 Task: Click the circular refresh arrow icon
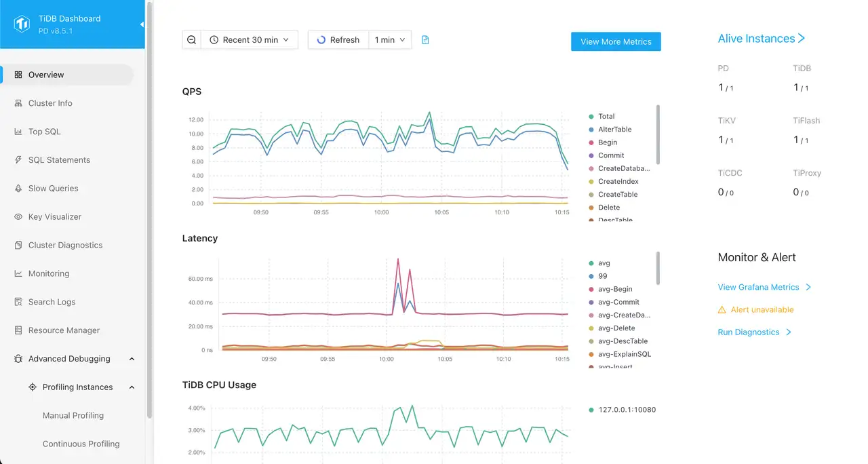click(x=320, y=39)
